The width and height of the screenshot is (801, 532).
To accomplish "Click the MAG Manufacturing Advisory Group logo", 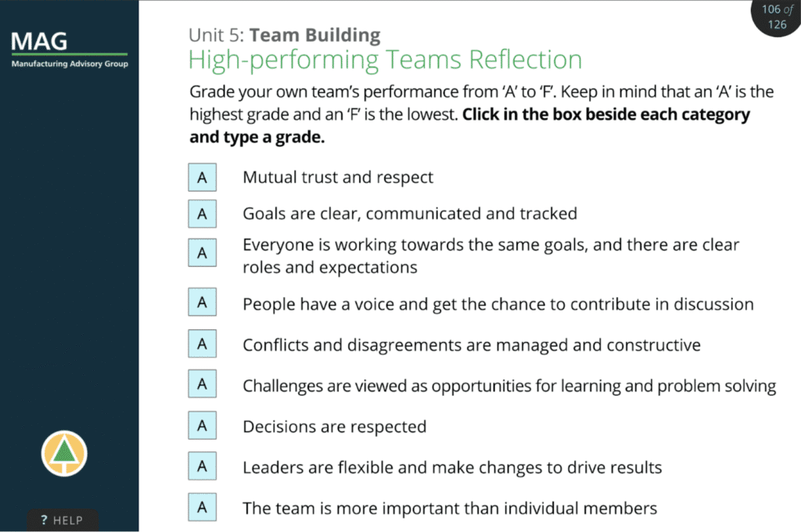I will 70,49.
